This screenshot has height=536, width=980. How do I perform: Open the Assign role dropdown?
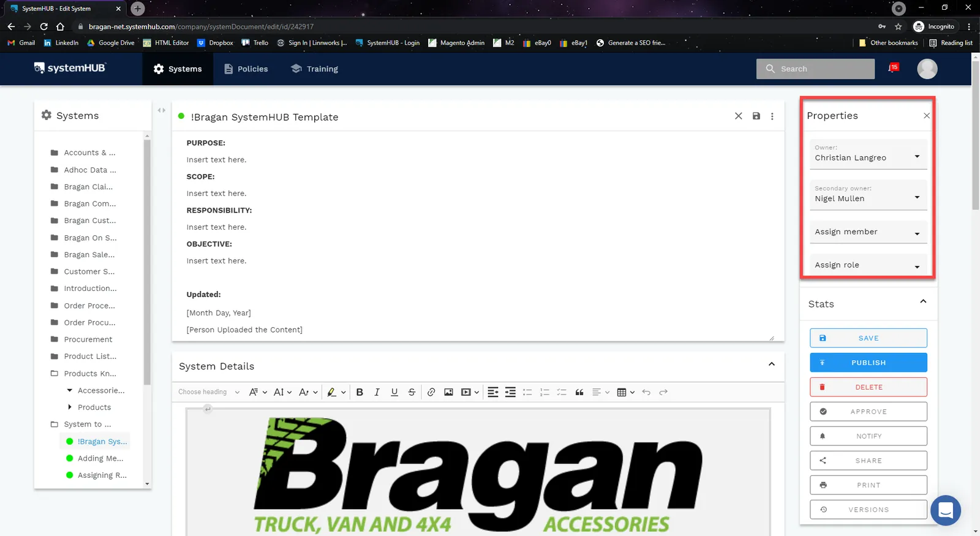click(x=868, y=265)
